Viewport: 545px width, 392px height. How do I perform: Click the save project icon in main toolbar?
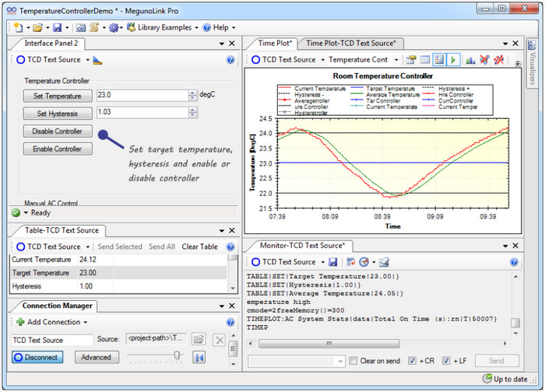coord(58,27)
